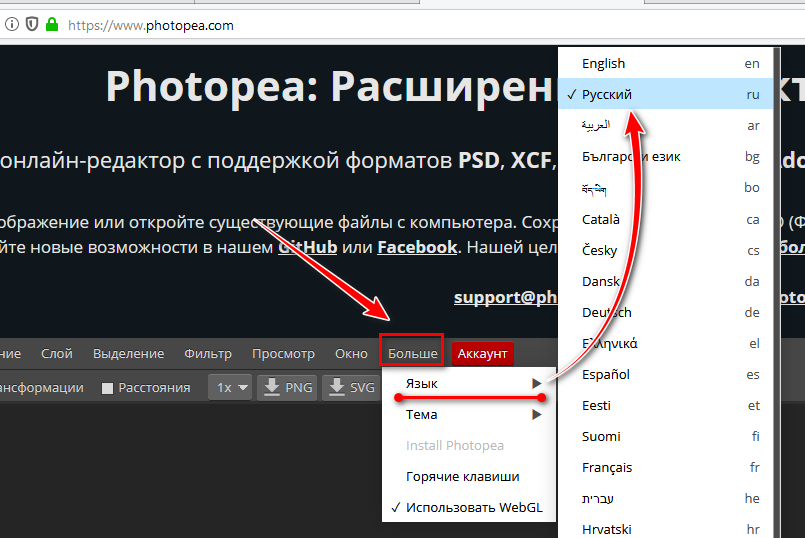Open the Фильтр menu
Image resolution: width=805 pixels, height=538 pixels.
point(208,354)
